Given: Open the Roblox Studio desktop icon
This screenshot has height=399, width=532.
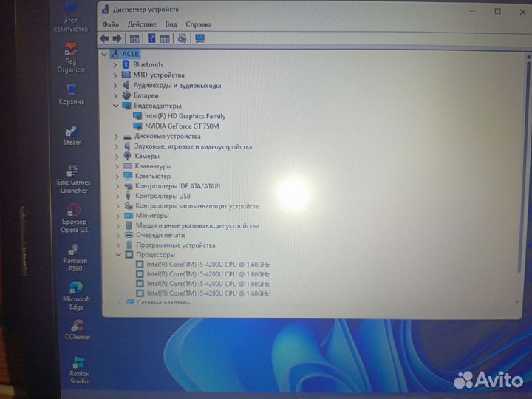Looking at the screenshot, I should (79, 370).
